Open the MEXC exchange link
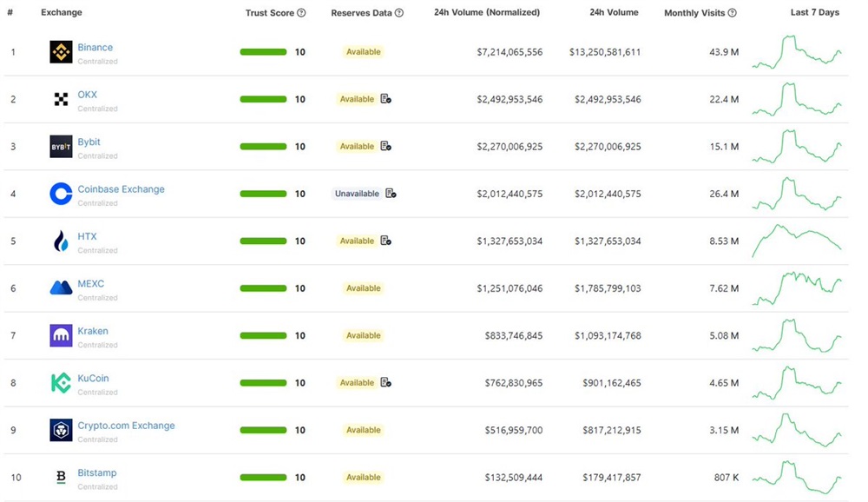Image resolution: width=868 pixels, height=502 pixels. 91,284
